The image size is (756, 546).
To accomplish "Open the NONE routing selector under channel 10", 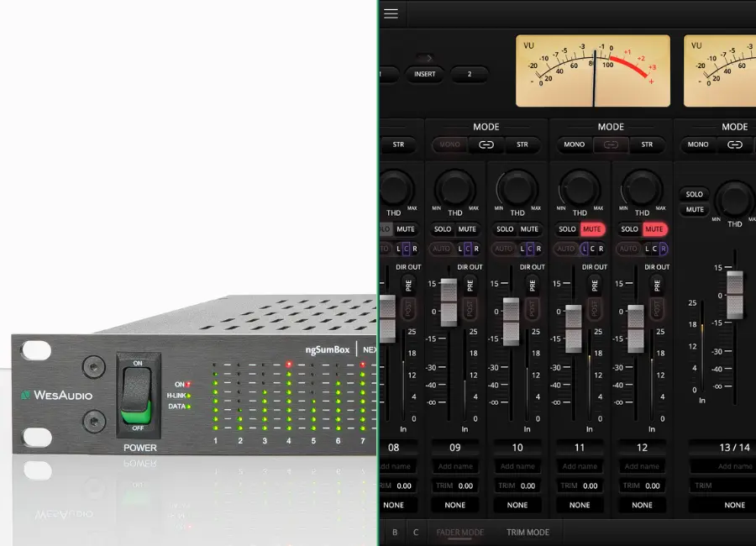I will tap(517, 505).
